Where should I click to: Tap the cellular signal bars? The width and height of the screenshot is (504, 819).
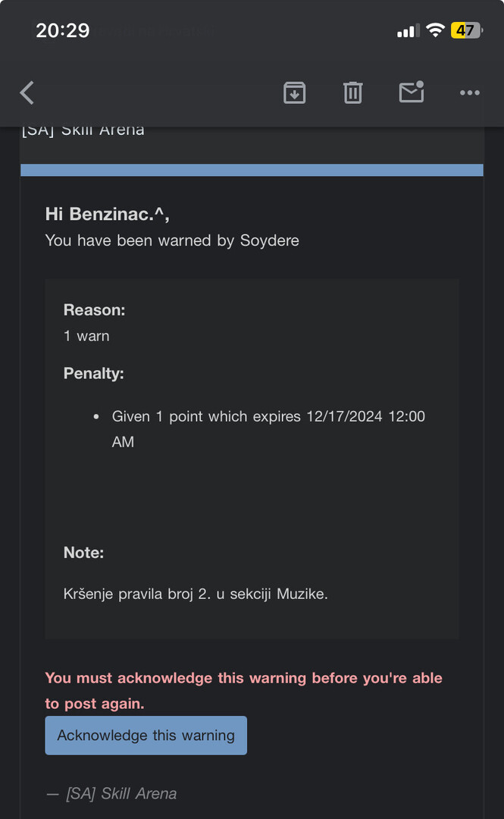(407, 31)
